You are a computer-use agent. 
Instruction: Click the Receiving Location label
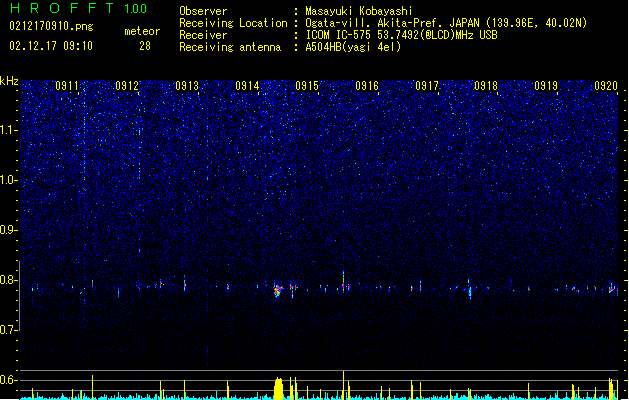click(x=233, y=23)
